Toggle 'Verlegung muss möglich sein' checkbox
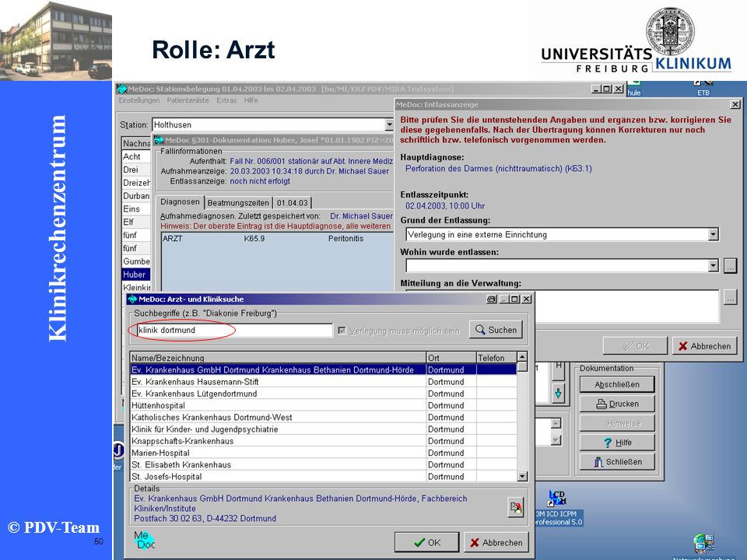 tap(342, 331)
